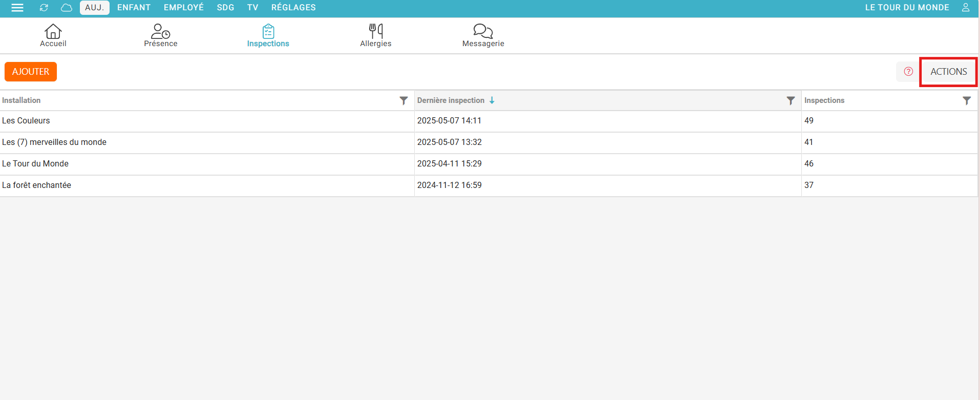Open the user profile icon
The height and width of the screenshot is (400, 980).
pyautogui.click(x=966, y=8)
